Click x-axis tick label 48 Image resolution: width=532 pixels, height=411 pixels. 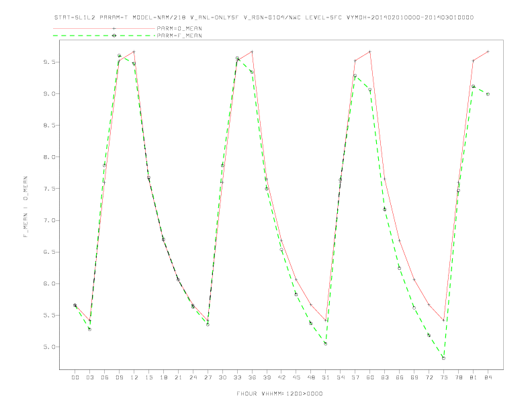coord(311,377)
